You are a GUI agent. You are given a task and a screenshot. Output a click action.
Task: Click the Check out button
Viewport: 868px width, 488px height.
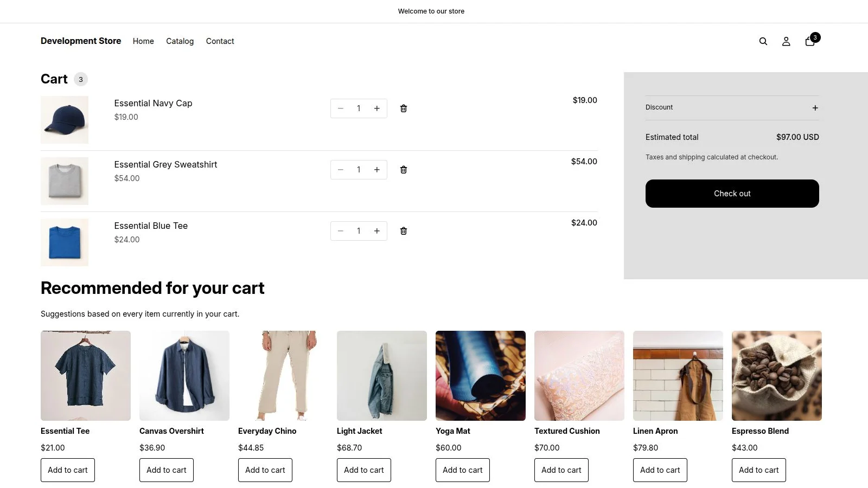[x=732, y=194]
